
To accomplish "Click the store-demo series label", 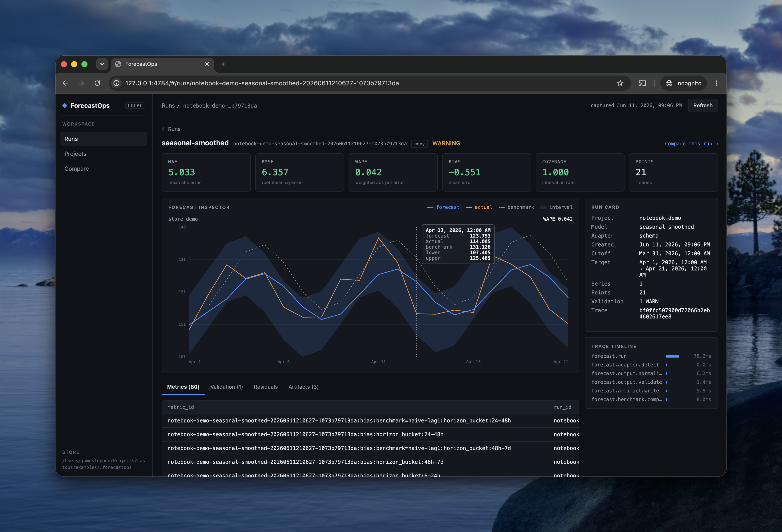I will click(183, 219).
